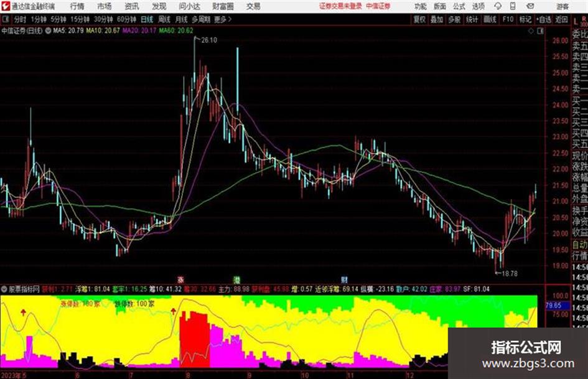Open the headset customer service icon
The height and width of the screenshot is (379, 588).
pos(498,6)
